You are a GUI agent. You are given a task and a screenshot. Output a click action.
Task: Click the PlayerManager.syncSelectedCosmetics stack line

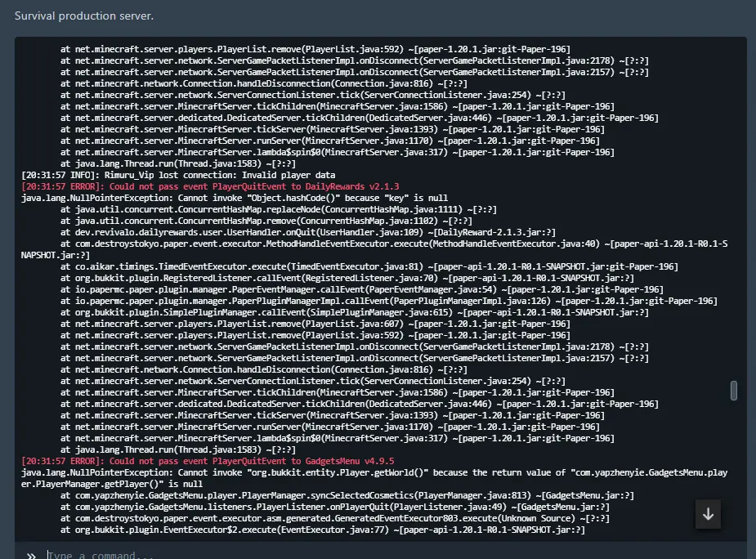pos(347,495)
